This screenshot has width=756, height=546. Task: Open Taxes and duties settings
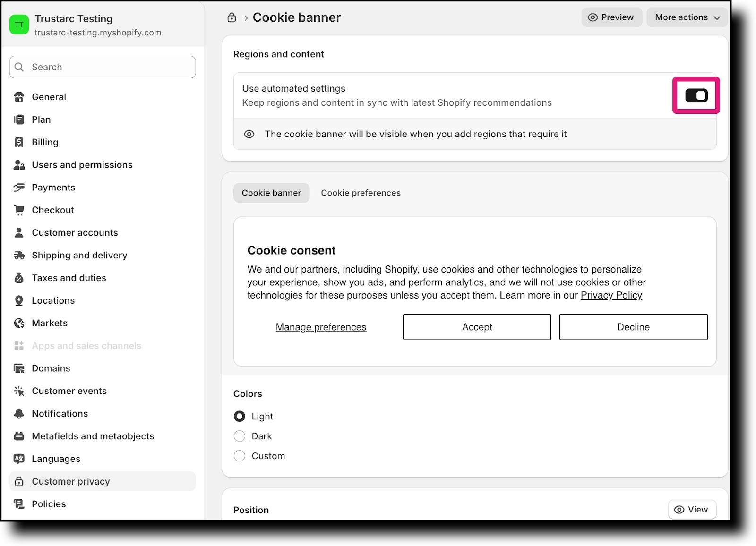coord(103,278)
